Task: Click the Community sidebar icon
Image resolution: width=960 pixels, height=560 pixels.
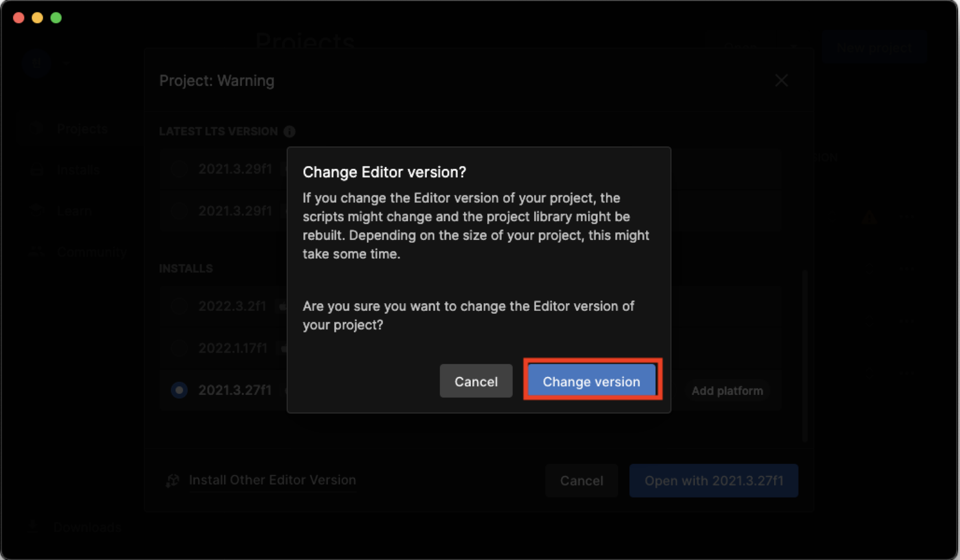Action: 37,252
